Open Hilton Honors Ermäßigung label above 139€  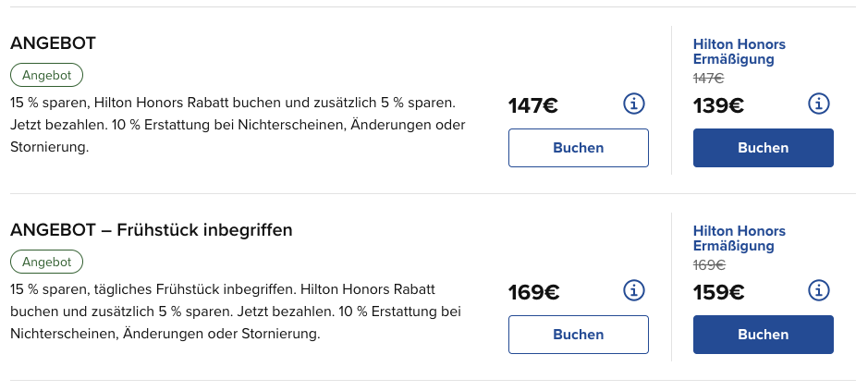(739, 52)
